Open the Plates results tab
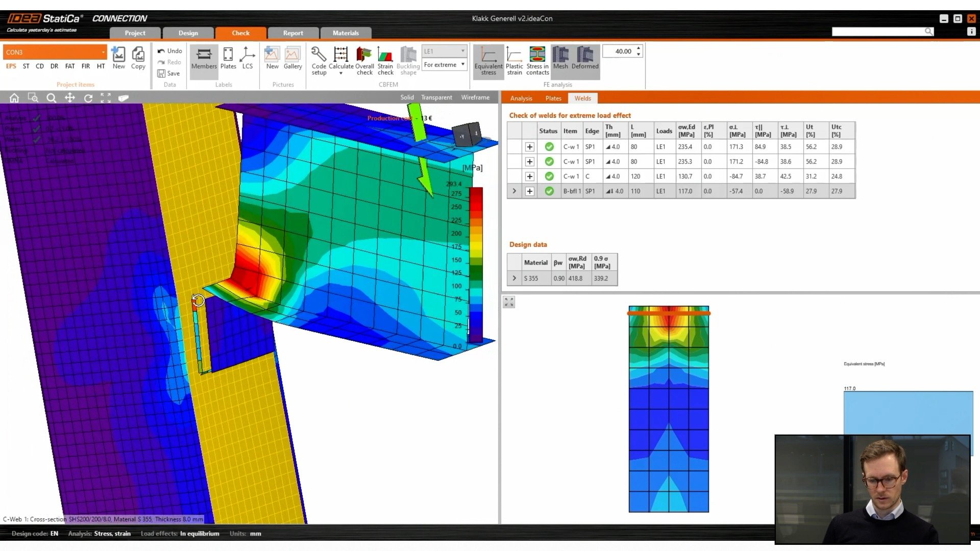The height and width of the screenshot is (551, 980). 553,98
